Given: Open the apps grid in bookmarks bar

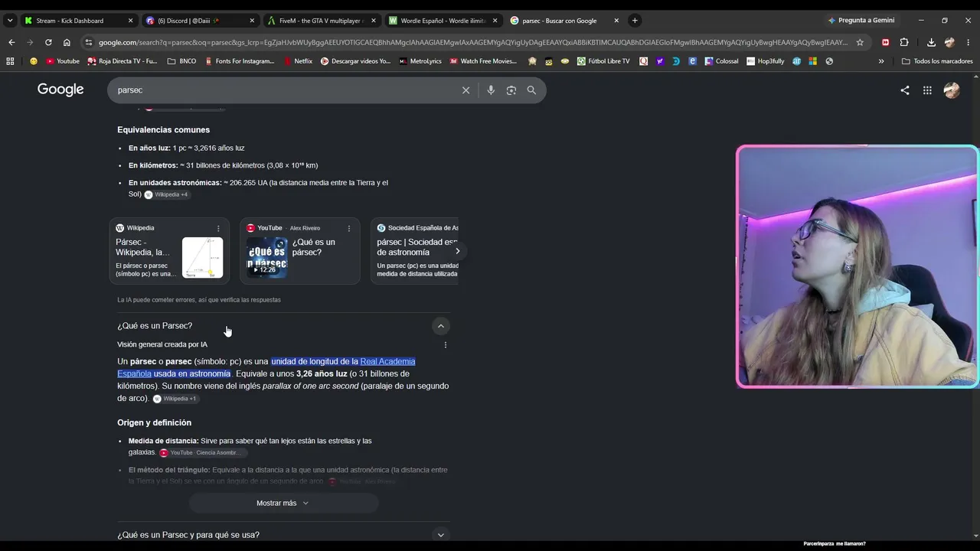Looking at the screenshot, I should click(x=10, y=61).
